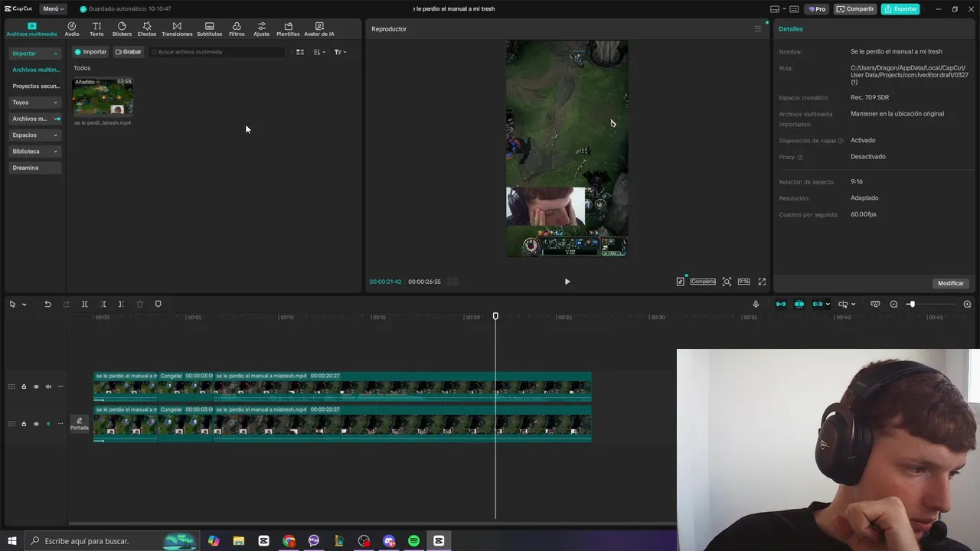Play the preview video
Image resolution: width=980 pixels, height=551 pixels.
point(567,282)
